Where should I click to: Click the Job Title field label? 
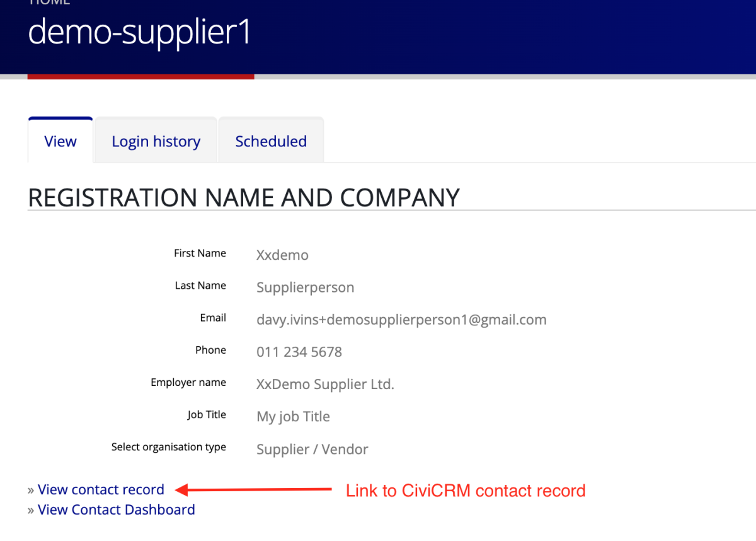pos(206,415)
